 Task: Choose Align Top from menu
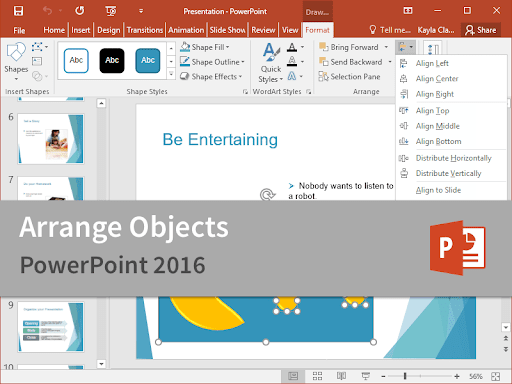coord(451,110)
